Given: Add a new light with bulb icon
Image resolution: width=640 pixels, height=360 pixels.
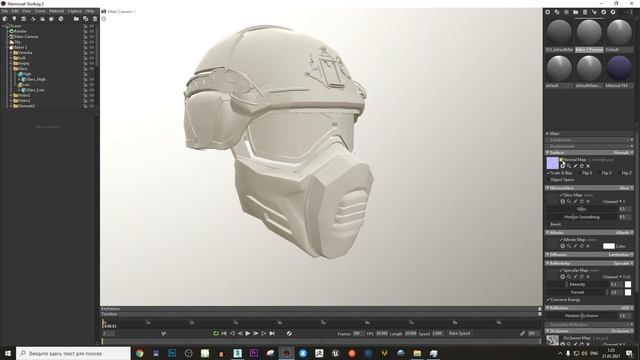Looking at the screenshot, I should [x=14, y=19].
